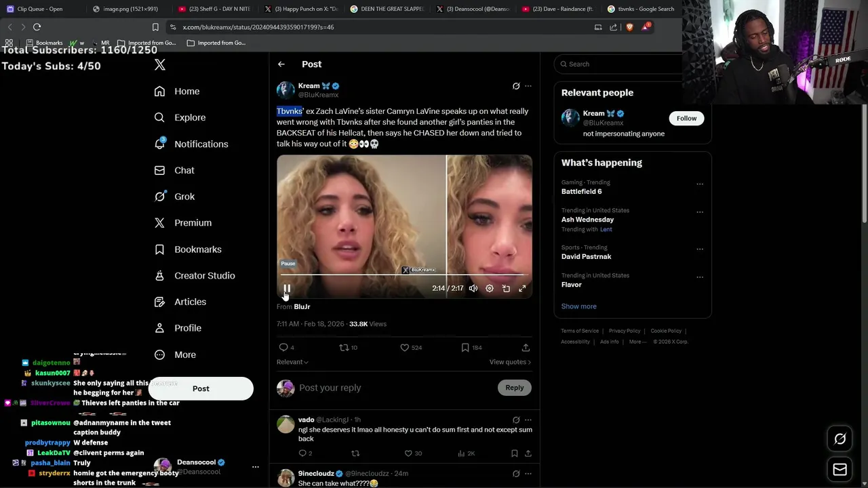Open Premium in the sidebar
The image size is (868, 488).
(x=183, y=222)
